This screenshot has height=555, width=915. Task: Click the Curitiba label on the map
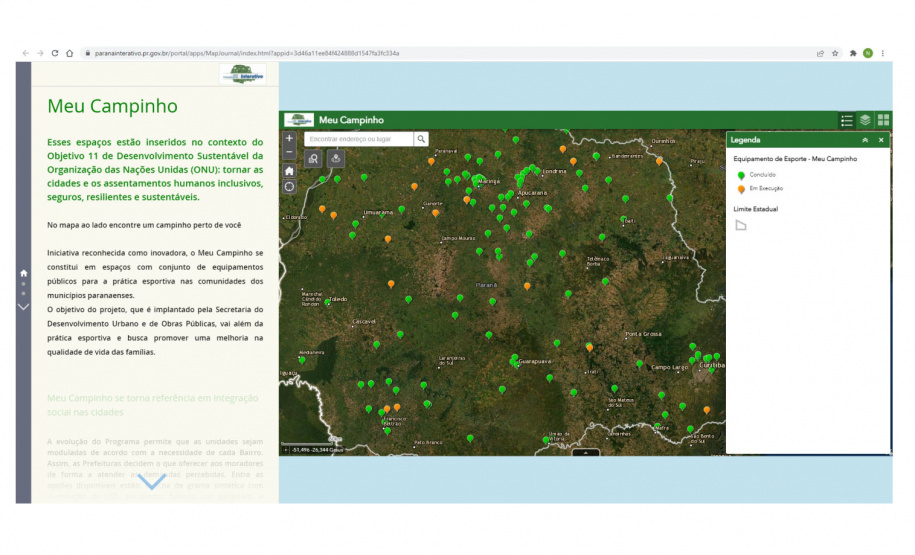(712, 365)
